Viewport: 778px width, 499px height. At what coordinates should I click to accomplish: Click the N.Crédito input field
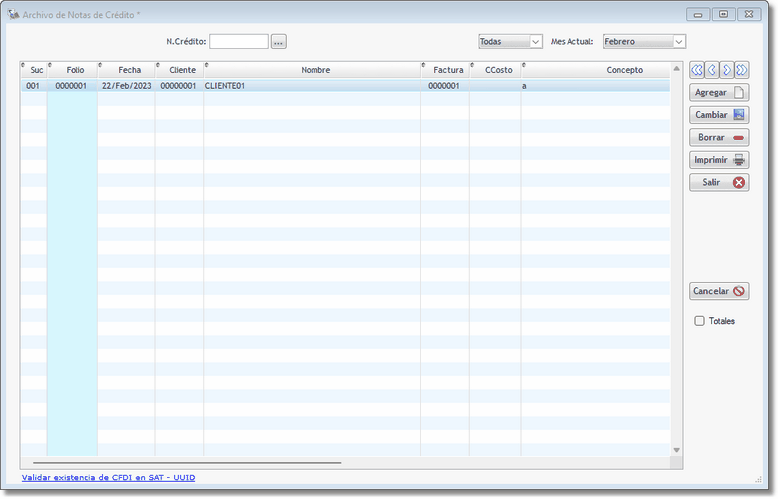(x=239, y=42)
